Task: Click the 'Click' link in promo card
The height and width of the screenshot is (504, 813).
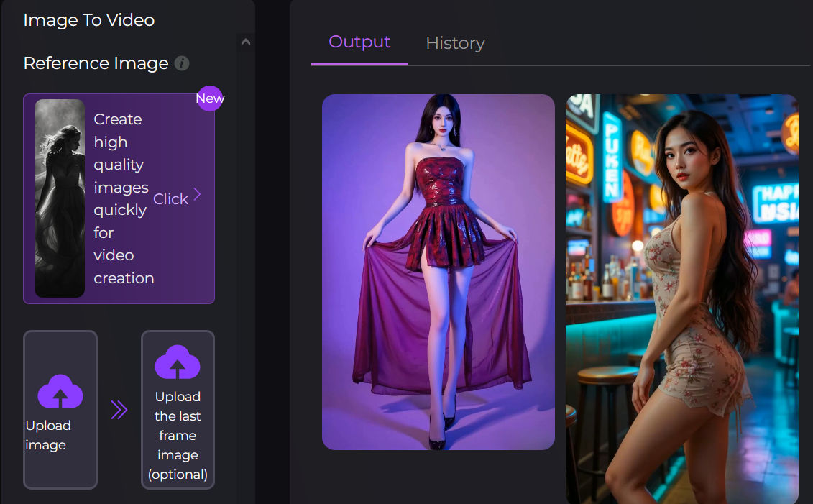Action: click(x=170, y=199)
